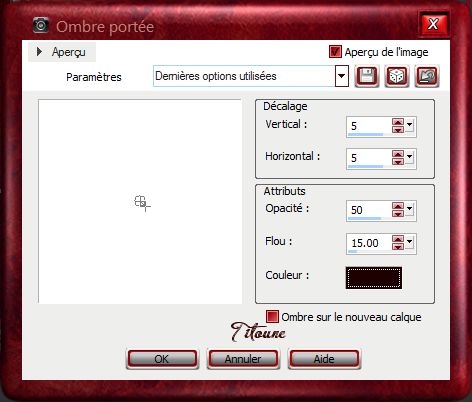
Task: Click the randomize parameters dice icon
Action: [x=397, y=76]
